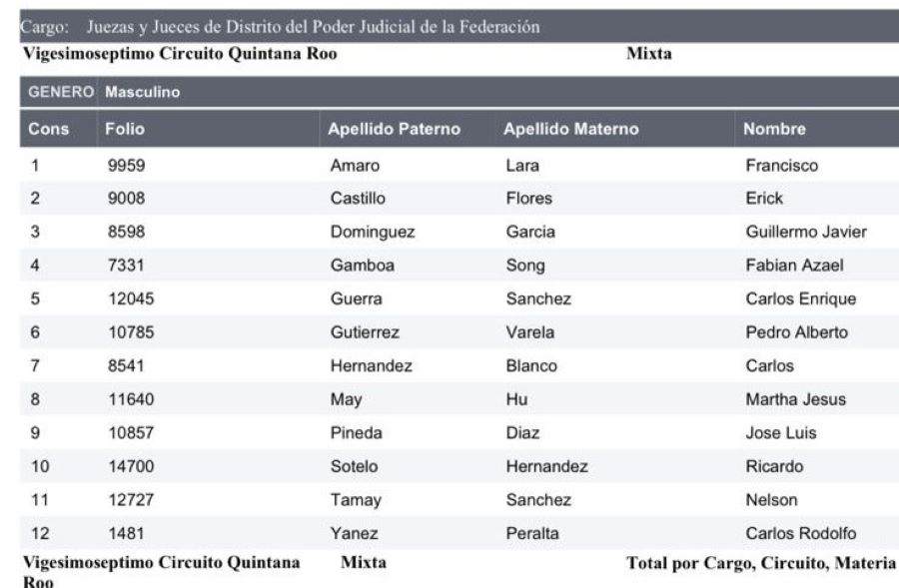The width and height of the screenshot is (899, 588).
Task: Select folio 12045 in row 5
Action: (131, 299)
